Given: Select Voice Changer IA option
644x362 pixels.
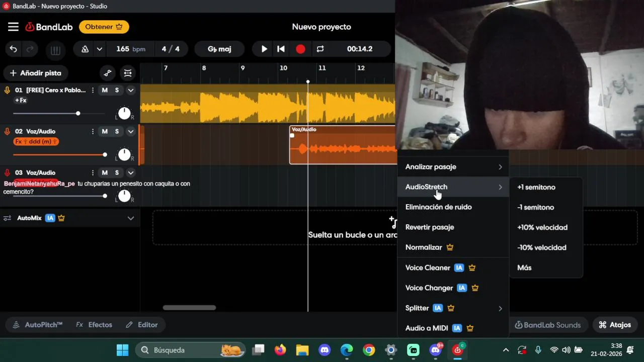Looking at the screenshot, I should (453, 288).
